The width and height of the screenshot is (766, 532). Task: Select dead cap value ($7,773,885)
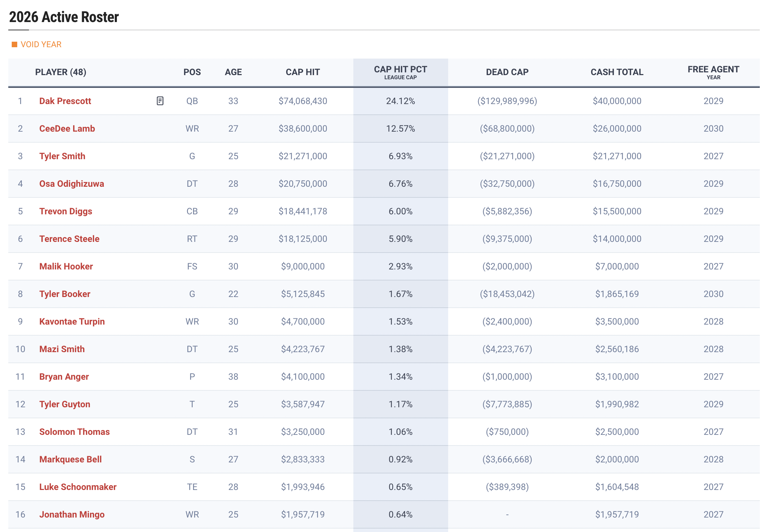tap(507, 404)
